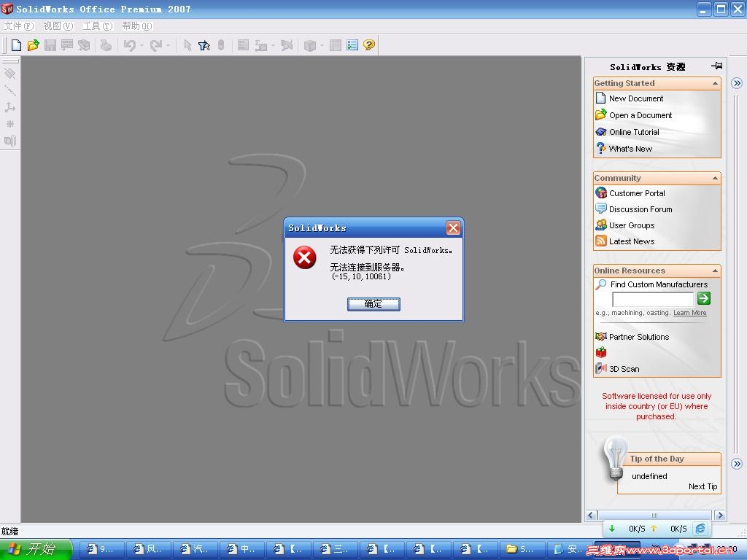Open the Undo dropdown arrow
Viewport: 747px width, 560px height.
pyautogui.click(x=142, y=45)
